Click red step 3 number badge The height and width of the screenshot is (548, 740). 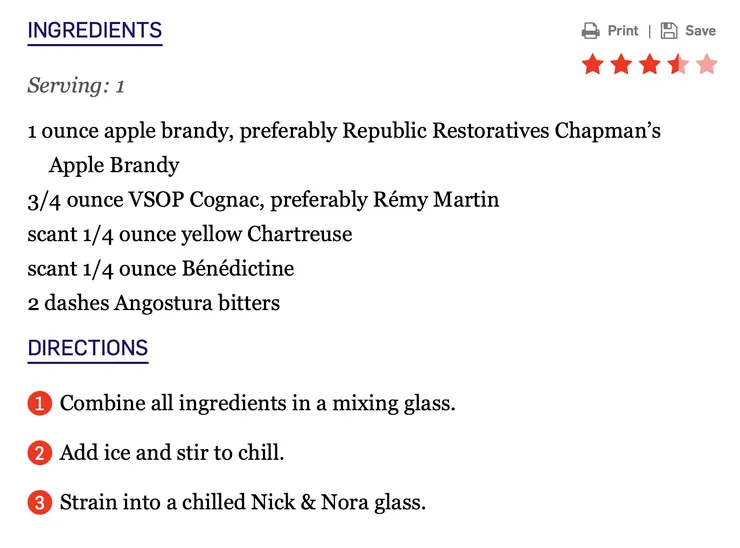point(39,503)
